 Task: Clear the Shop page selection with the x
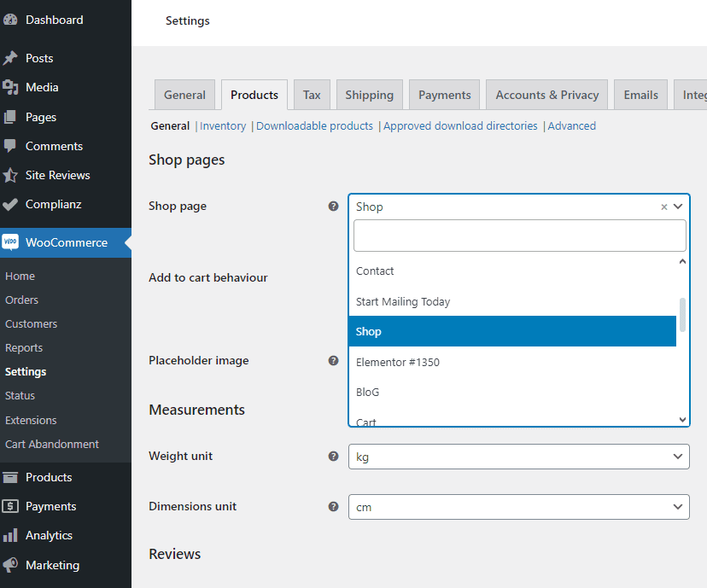pyautogui.click(x=664, y=207)
